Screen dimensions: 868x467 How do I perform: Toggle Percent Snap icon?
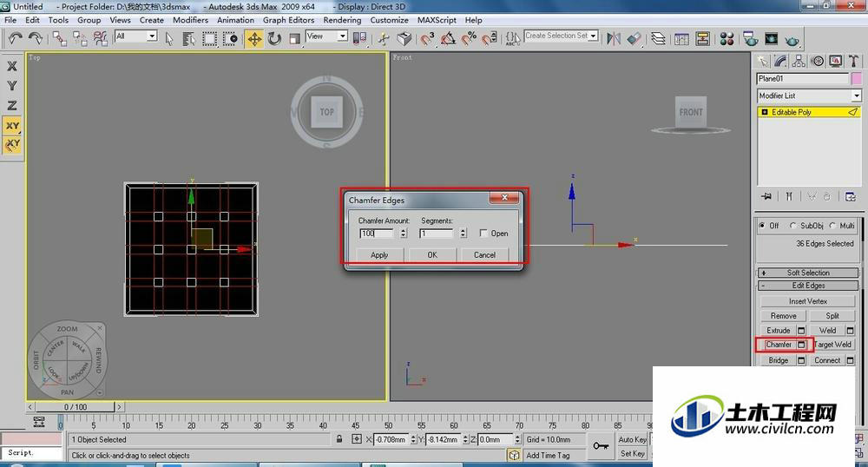(x=469, y=39)
